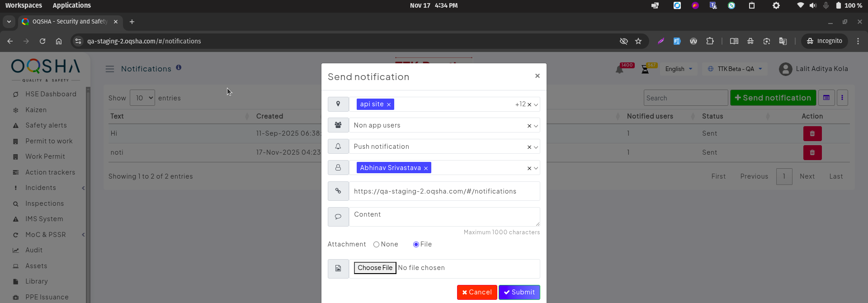
Task: Click into the Content text area
Action: click(444, 217)
